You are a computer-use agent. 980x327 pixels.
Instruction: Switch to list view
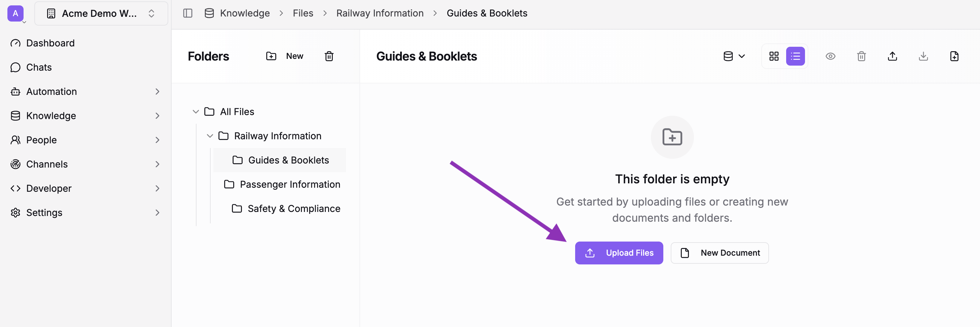click(795, 56)
